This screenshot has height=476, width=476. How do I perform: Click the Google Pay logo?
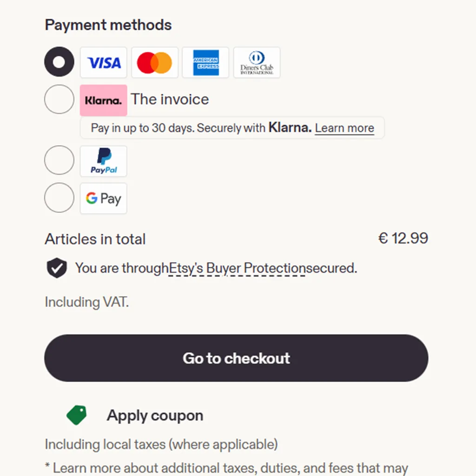point(104,198)
